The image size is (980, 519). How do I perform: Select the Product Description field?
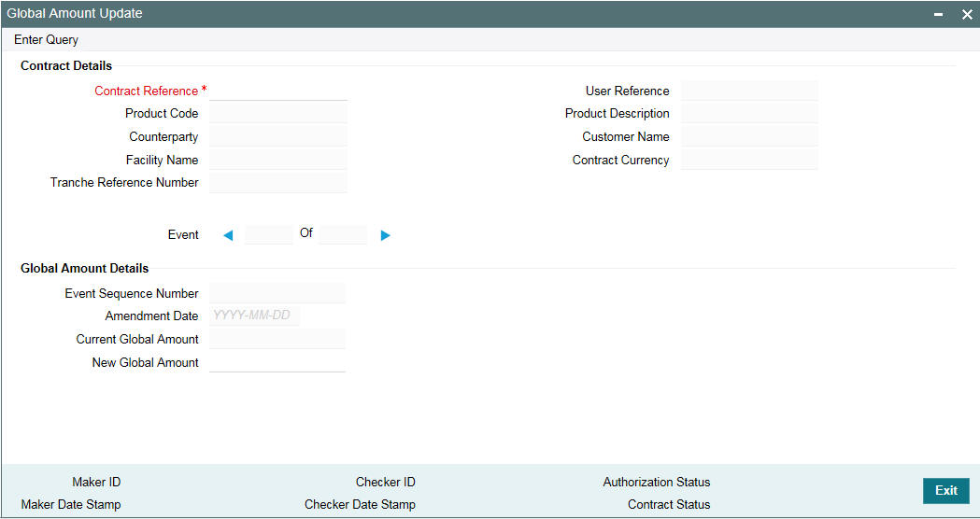coord(749,114)
